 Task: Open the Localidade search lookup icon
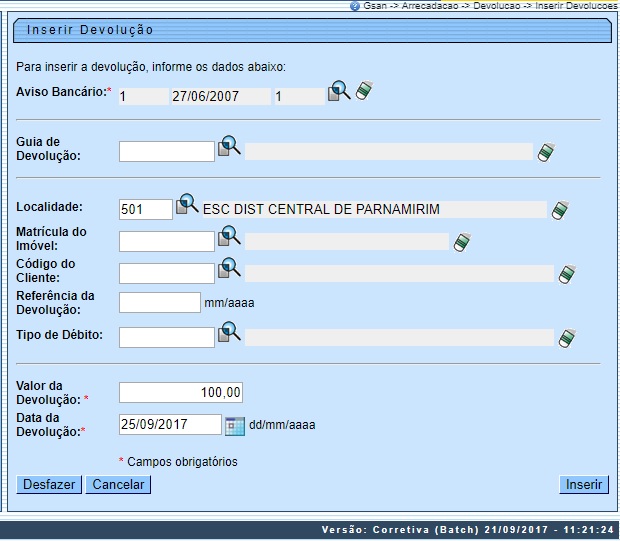pos(187,204)
